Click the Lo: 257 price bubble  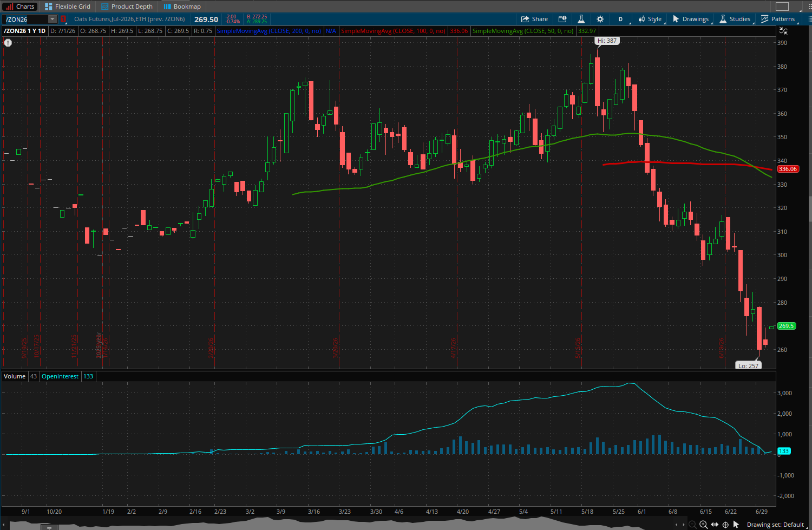pyautogui.click(x=748, y=365)
